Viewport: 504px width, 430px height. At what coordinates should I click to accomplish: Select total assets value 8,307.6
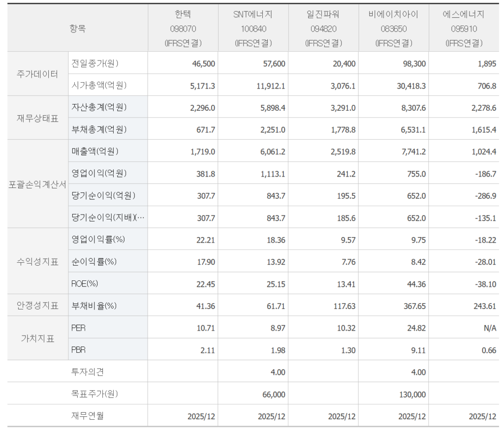(x=413, y=108)
